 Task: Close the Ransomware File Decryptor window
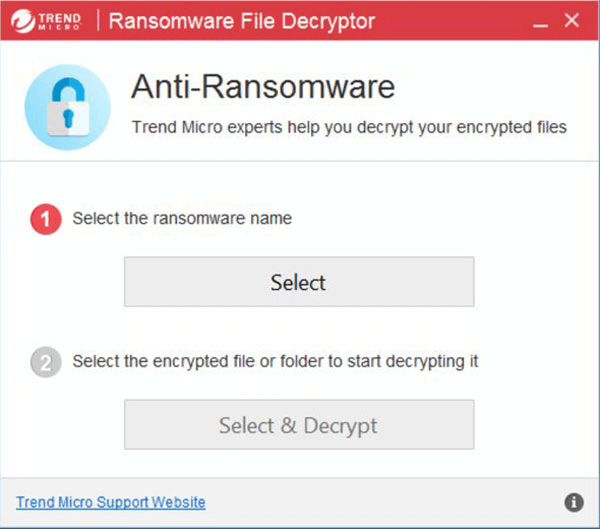coord(572,21)
